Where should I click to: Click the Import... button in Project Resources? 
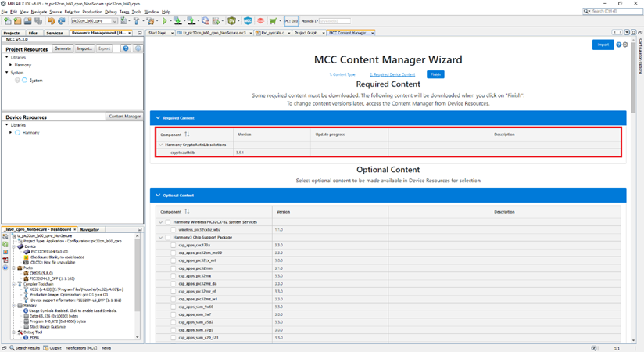click(x=84, y=48)
